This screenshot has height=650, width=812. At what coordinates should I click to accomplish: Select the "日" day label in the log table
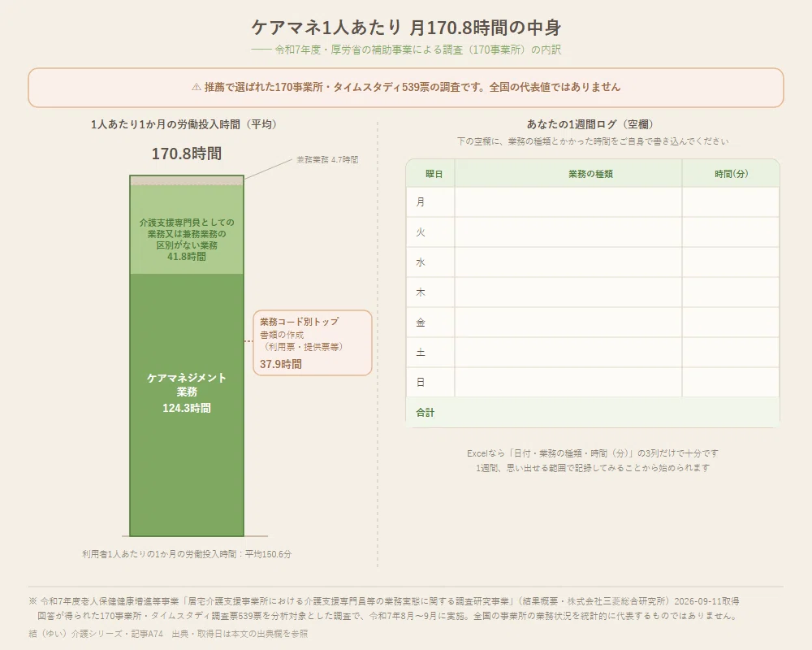[x=421, y=383]
